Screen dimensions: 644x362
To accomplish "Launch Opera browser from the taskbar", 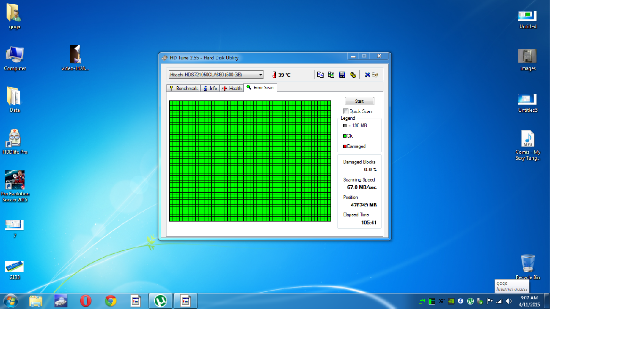I will [85, 301].
